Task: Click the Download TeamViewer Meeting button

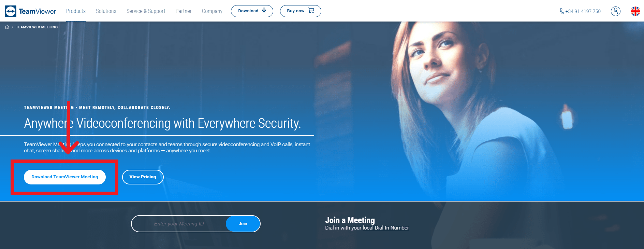Action: click(65, 177)
